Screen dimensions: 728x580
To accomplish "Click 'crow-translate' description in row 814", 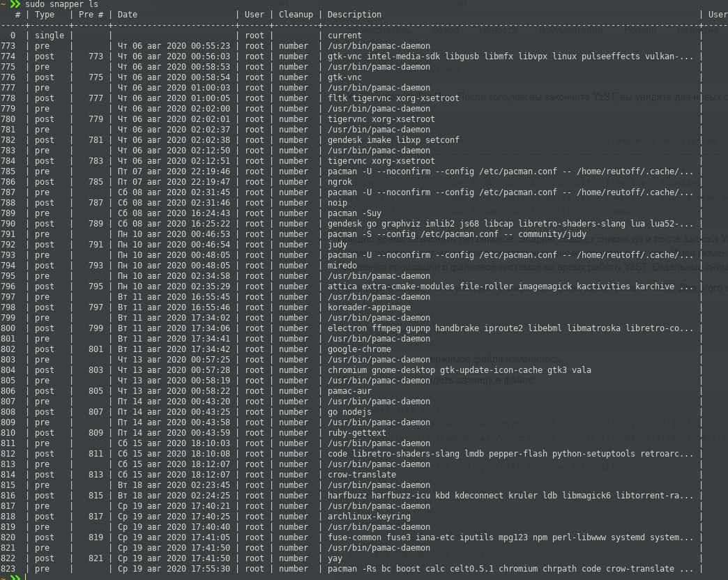I will pos(362,475).
